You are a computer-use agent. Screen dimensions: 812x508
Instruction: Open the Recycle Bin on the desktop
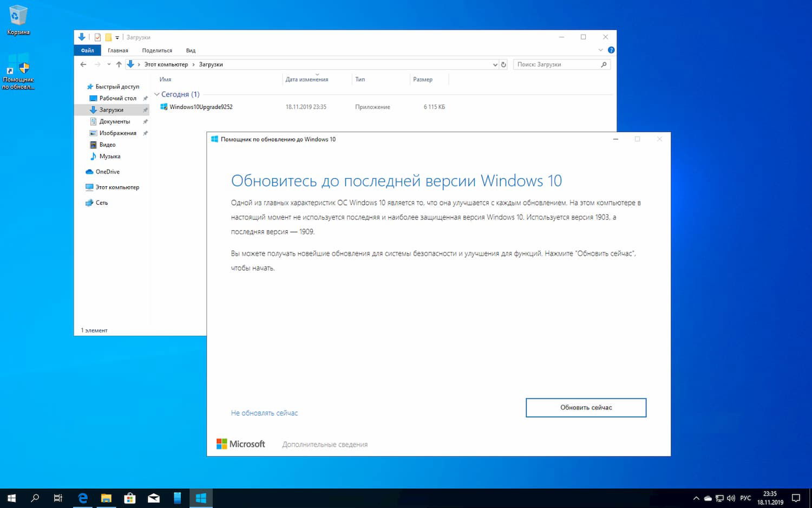point(18,16)
